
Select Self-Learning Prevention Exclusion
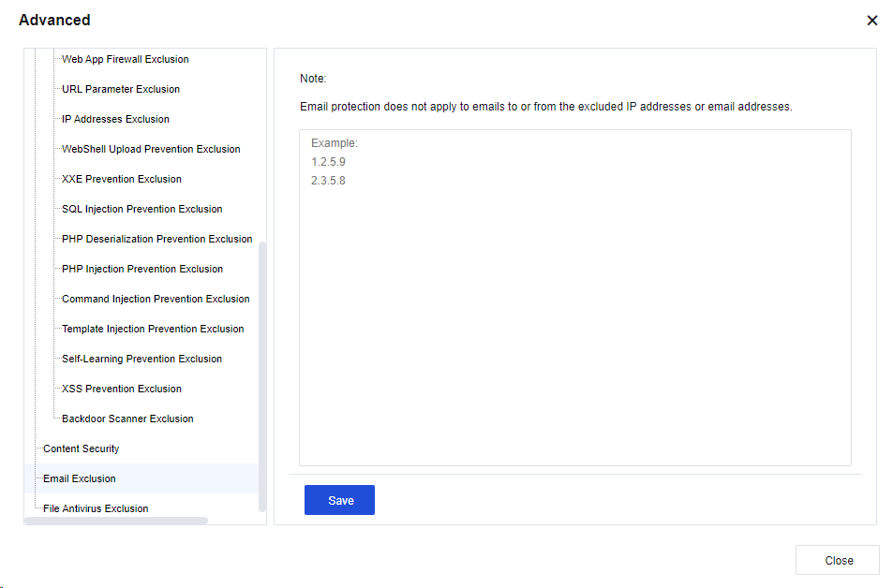(142, 359)
